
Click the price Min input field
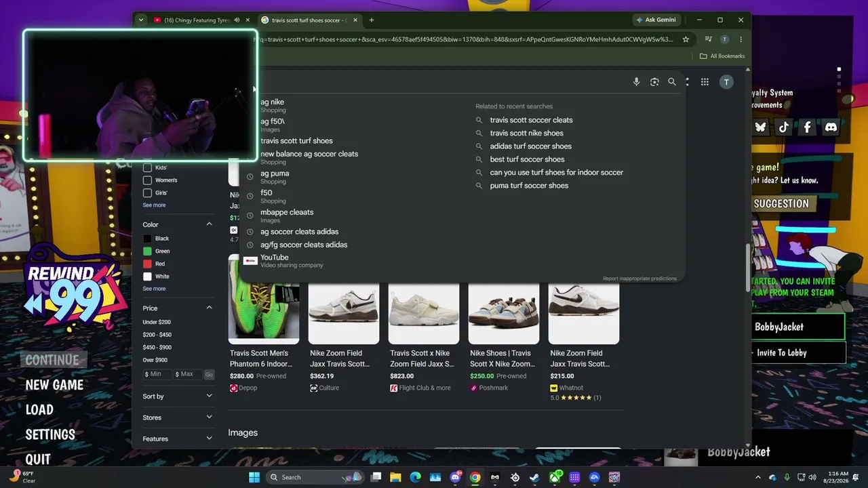(157, 374)
